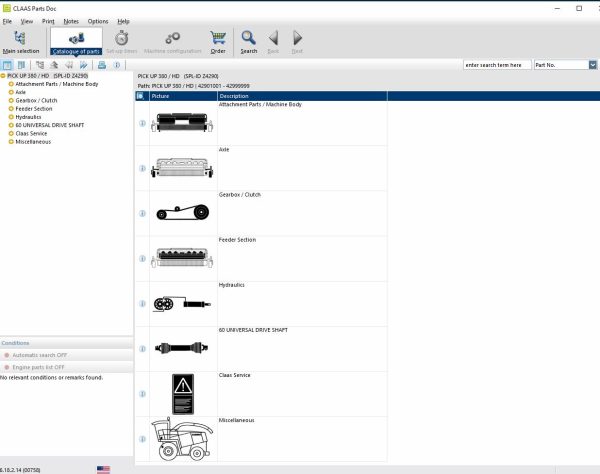Click the double-right next page icon
Screen dimensions: 600x474
point(83,65)
